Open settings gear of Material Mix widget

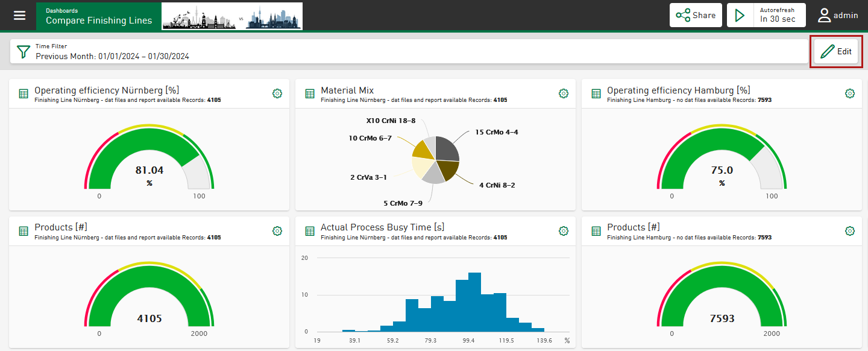(x=564, y=93)
